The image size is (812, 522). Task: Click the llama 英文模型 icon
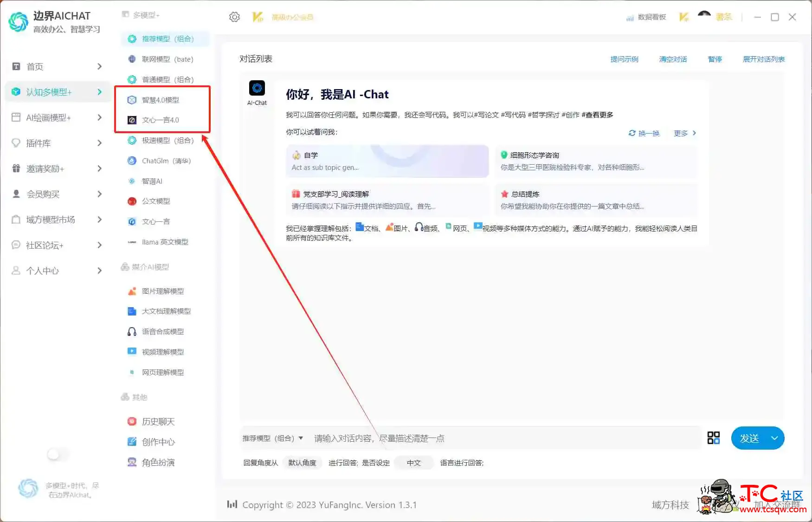(132, 242)
